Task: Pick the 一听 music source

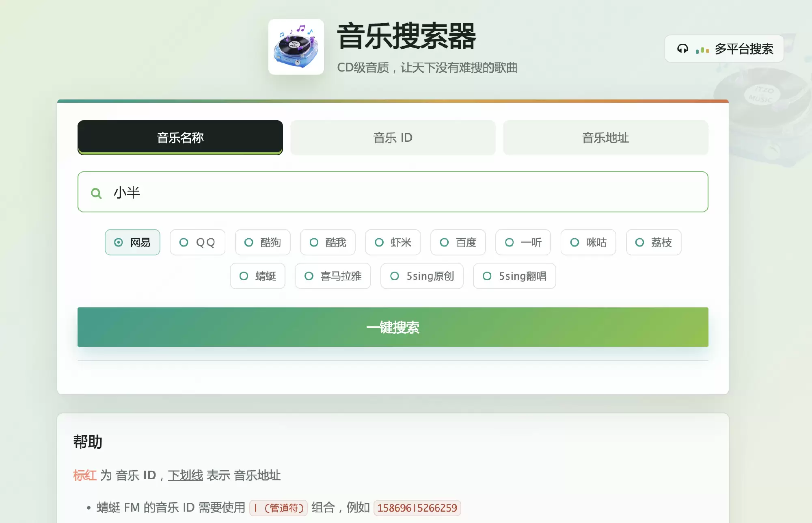Action: coord(523,242)
